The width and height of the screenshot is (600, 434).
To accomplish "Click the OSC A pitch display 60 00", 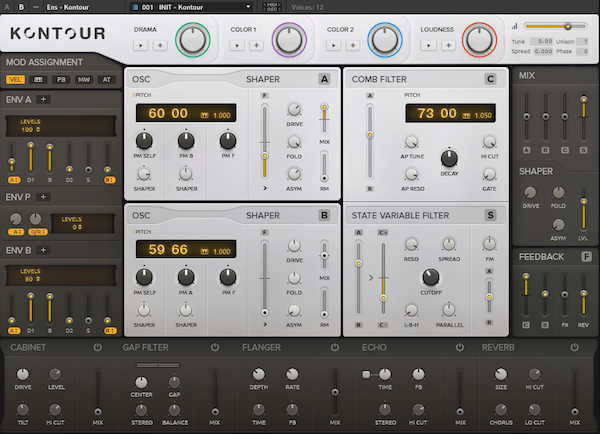I will click(186, 113).
